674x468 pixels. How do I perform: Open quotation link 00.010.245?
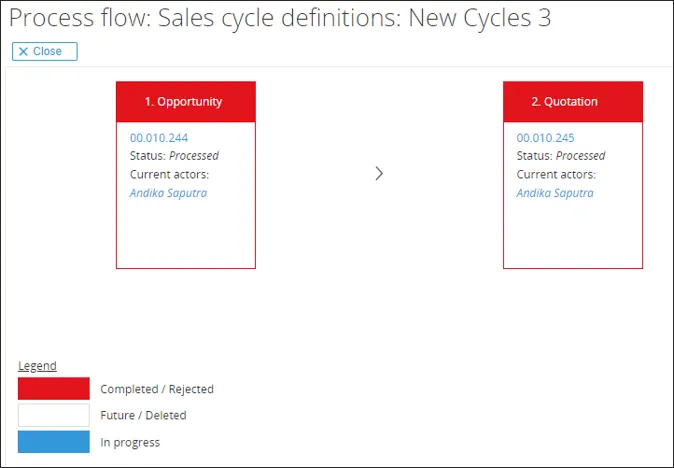pyautogui.click(x=546, y=138)
